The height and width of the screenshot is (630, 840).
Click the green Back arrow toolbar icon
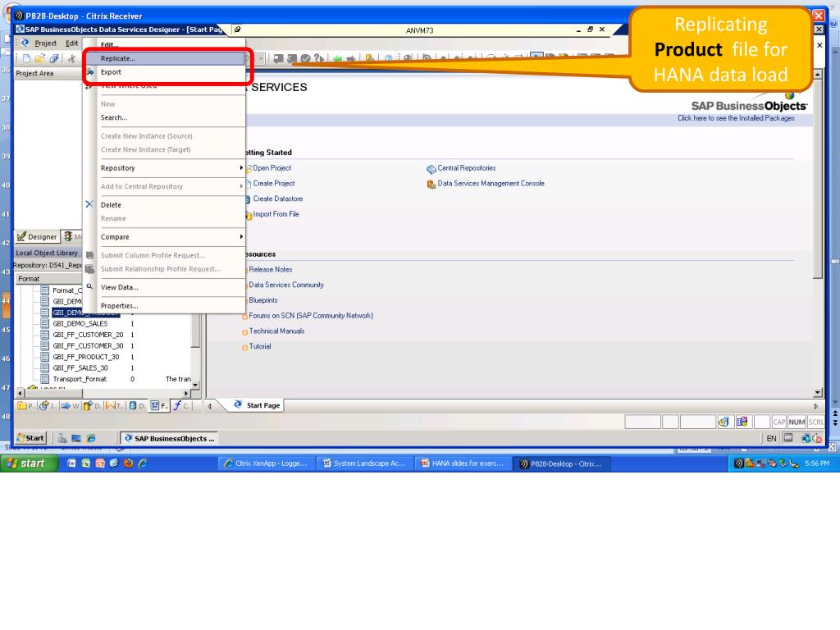click(337, 58)
